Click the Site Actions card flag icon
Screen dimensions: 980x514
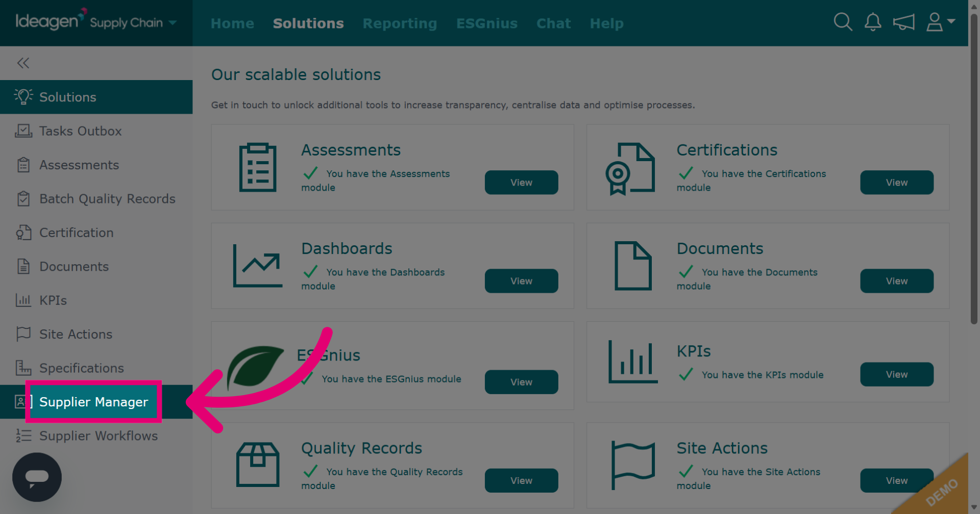tap(633, 466)
